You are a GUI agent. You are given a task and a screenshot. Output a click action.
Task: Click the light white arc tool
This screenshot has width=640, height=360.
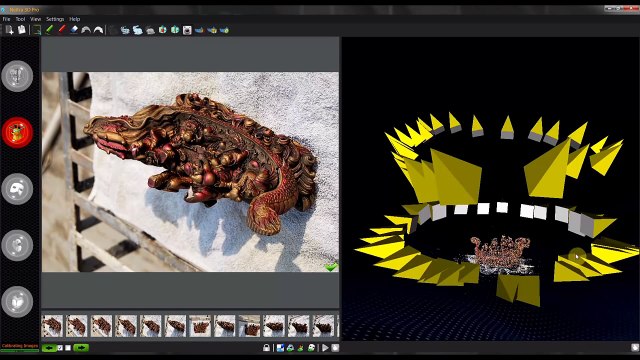[98, 30]
